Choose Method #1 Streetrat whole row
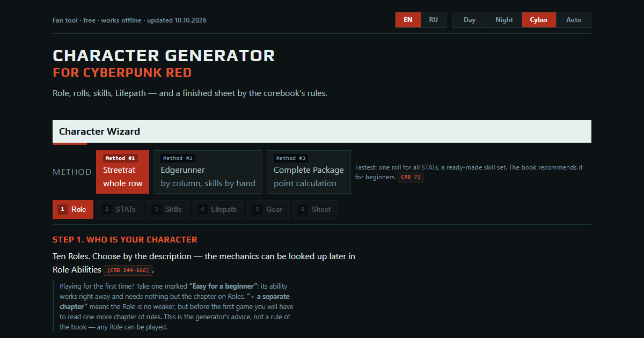Viewport: 644px width, 338px height. (x=122, y=172)
